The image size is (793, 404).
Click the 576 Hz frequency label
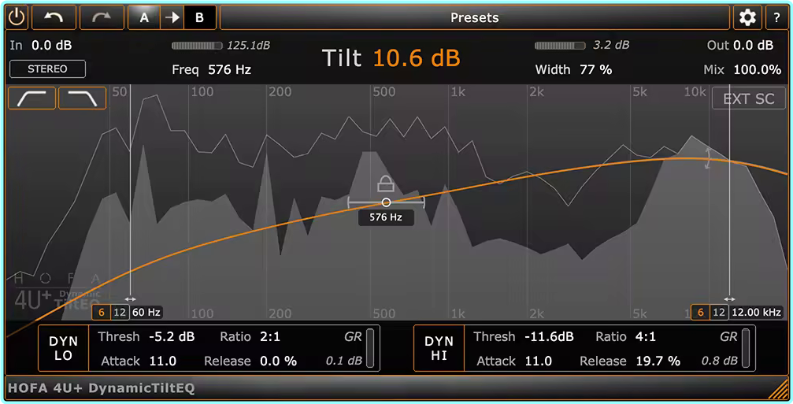[x=386, y=217]
